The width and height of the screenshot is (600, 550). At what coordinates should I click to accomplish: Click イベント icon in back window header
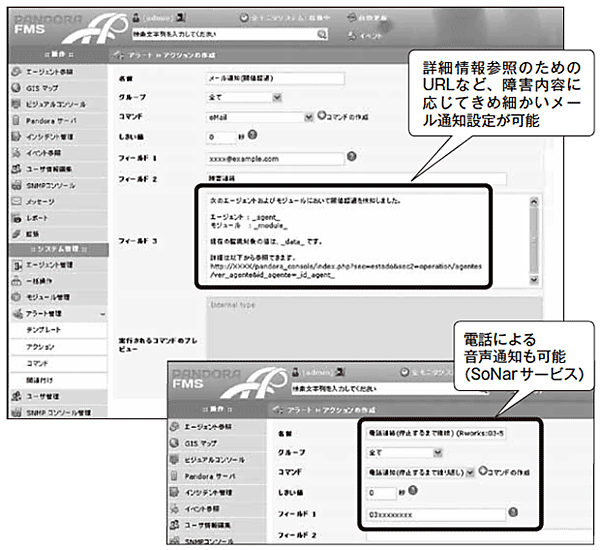click(x=352, y=36)
